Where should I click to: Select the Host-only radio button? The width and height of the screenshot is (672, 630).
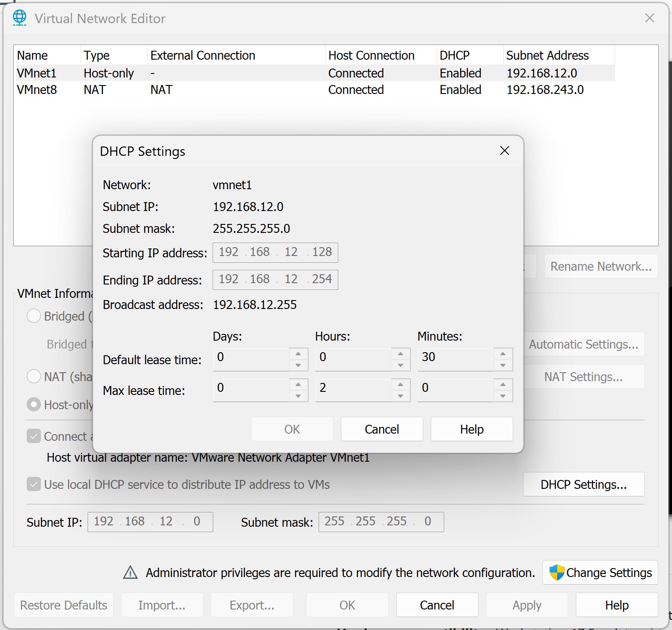(x=34, y=405)
